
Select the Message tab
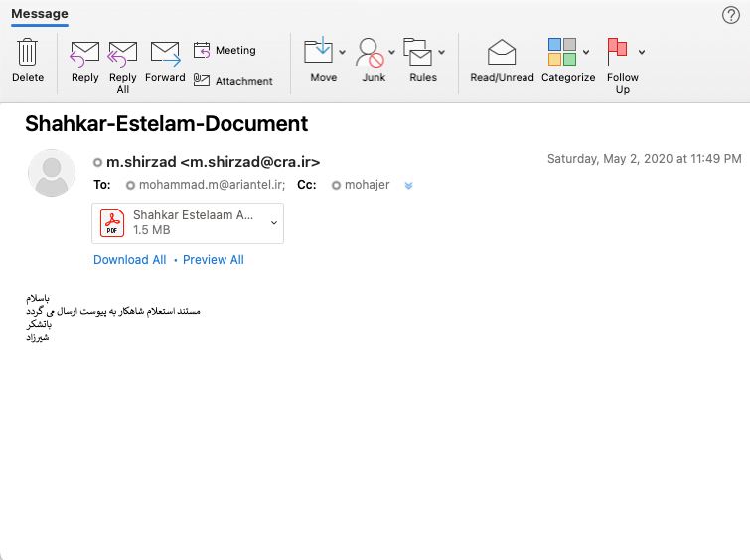40,14
